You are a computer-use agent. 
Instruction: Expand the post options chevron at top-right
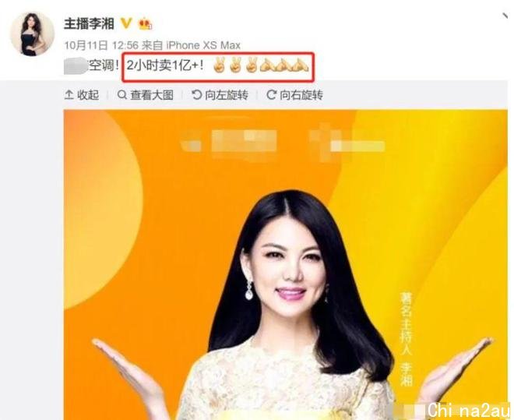(x=505, y=16)
